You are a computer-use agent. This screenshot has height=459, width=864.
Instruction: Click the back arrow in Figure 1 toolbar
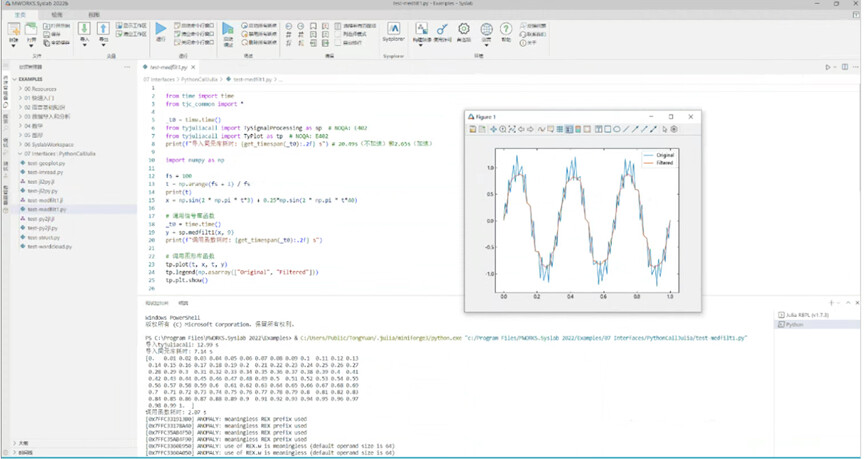point(521,129)
